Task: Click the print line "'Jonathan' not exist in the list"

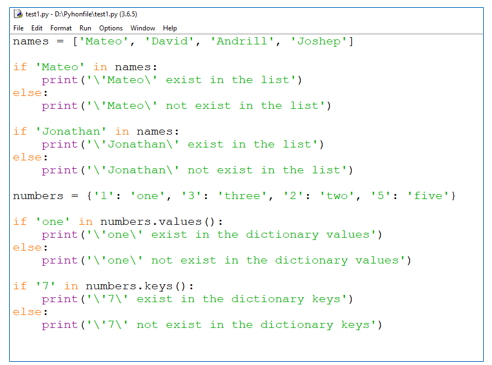Action: (x=197, y=170)
